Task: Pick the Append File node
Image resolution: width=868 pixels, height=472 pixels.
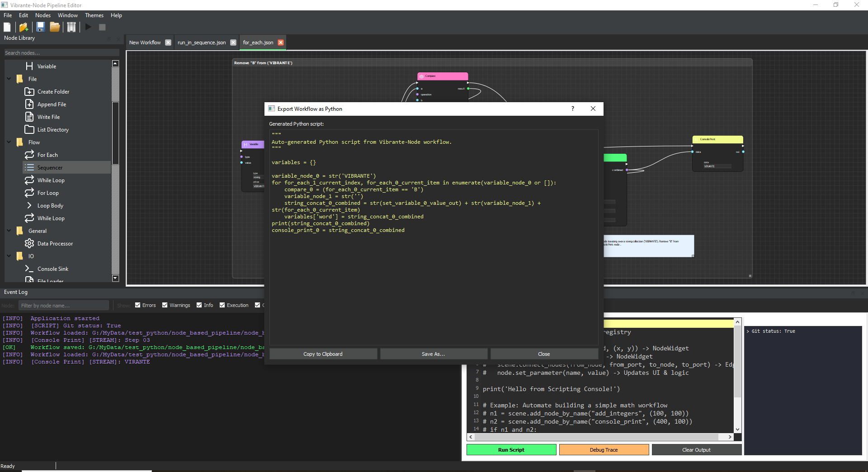Action: [x=52, y=104]
